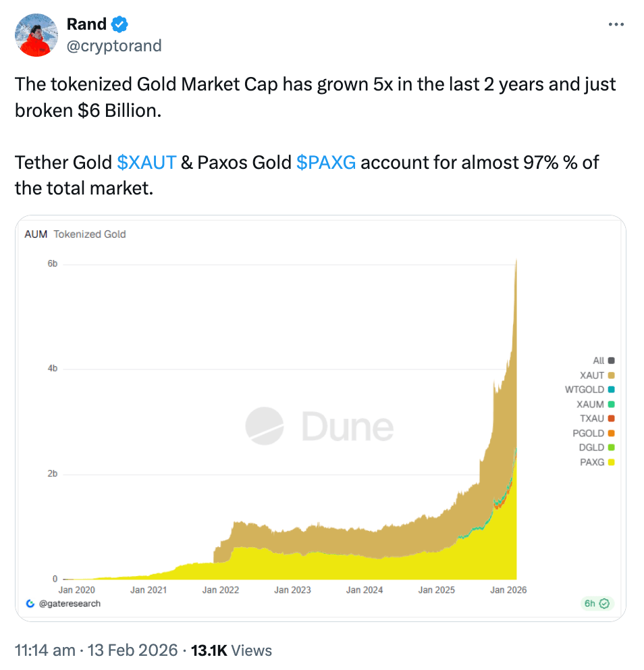
Task: Click the Dune watermark logo on chart
Action: [319, 427]
